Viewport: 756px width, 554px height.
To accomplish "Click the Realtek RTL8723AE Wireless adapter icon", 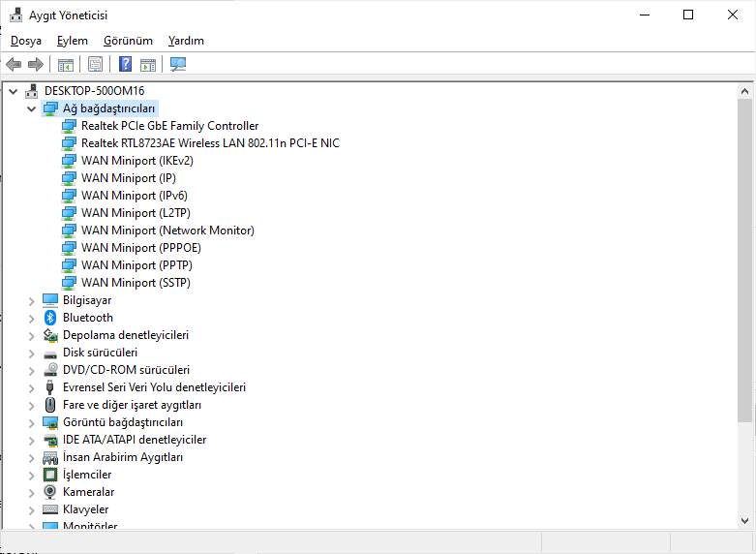I will pos(69,143).
